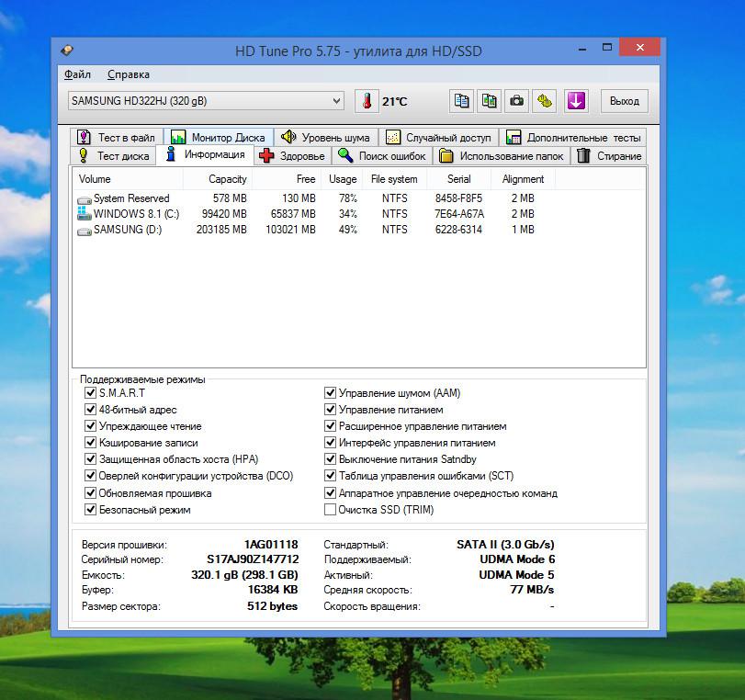Select the SAMSUNG (D:) volume row
Image resolution: width=745 pixels, height=700 pixels.
tap(127, 230)
